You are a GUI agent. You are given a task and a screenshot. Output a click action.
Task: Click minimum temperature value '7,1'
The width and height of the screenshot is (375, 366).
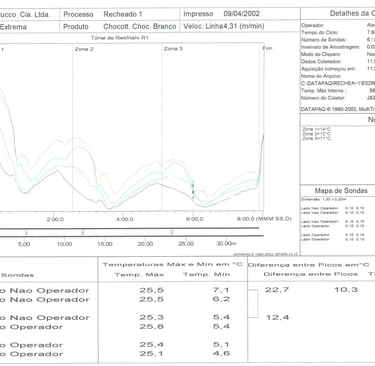click(x=221, y=290)
